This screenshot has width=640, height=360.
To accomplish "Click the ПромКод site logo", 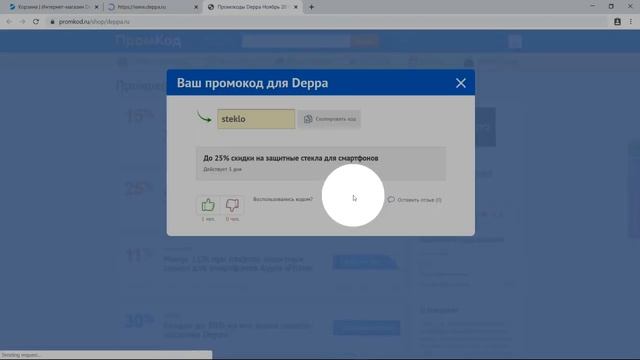I will coord(148,41).
